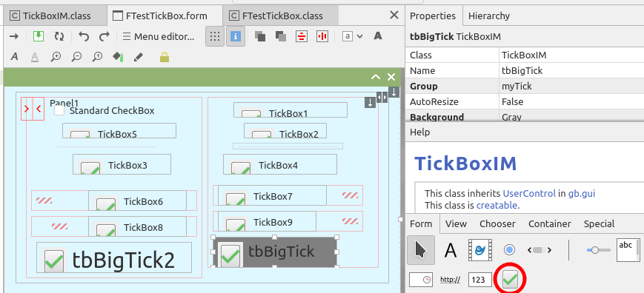Select the TickBox6 control

click(x=137, y=201)
